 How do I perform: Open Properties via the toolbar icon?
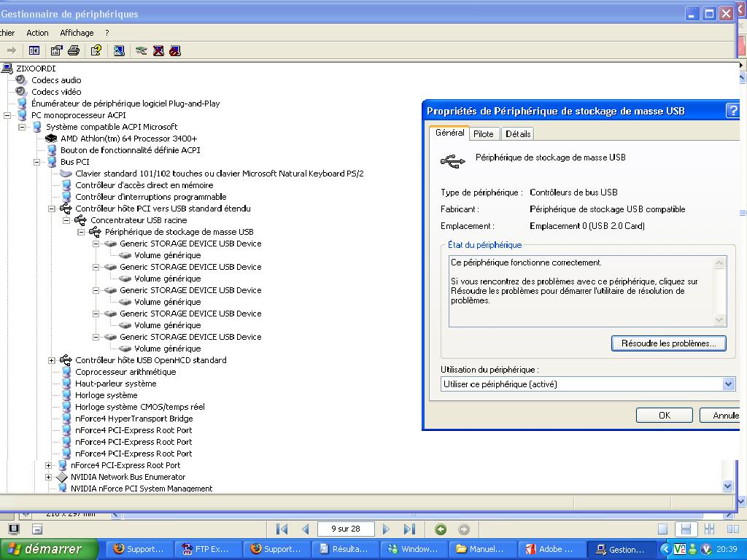click(x=56, y=50)
